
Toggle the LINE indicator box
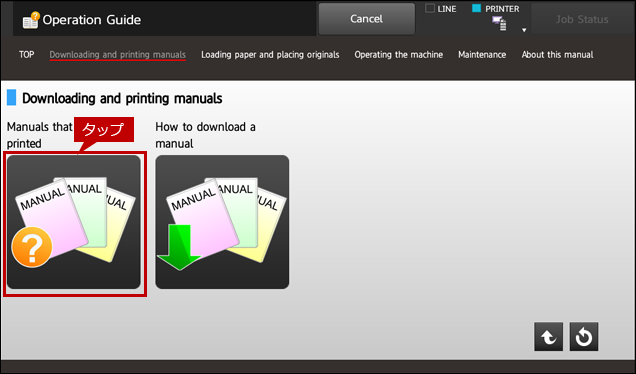(x=430, y=8)
